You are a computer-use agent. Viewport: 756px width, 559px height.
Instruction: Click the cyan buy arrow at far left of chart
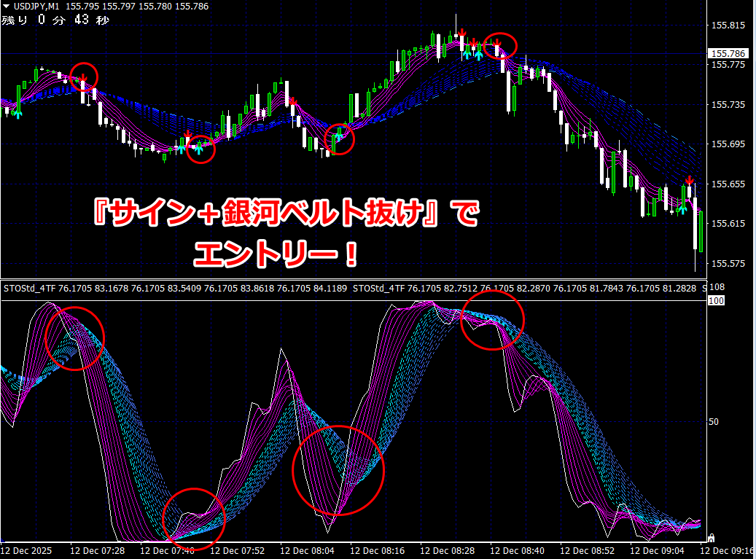point(18,112)
